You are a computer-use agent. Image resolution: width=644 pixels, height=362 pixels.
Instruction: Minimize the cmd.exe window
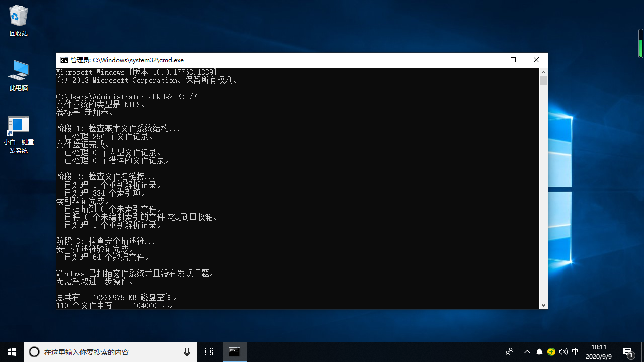(x=490, y=60)
